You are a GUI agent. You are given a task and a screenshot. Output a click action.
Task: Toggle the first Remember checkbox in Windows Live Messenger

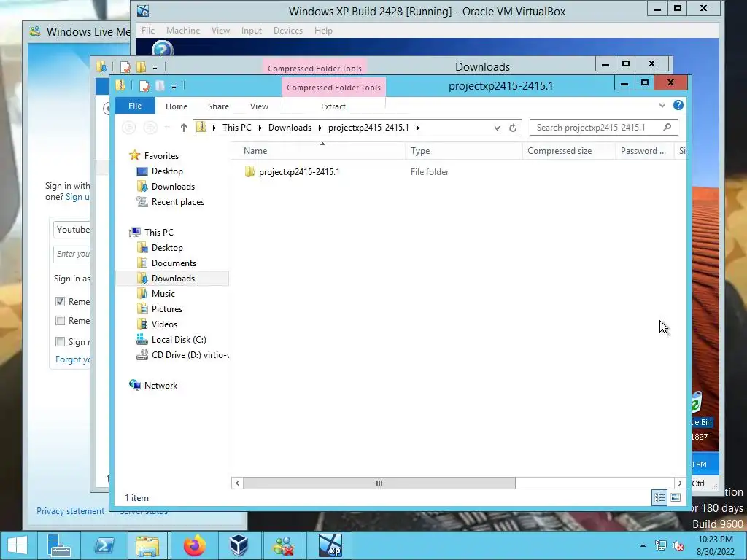pos(60,301)
